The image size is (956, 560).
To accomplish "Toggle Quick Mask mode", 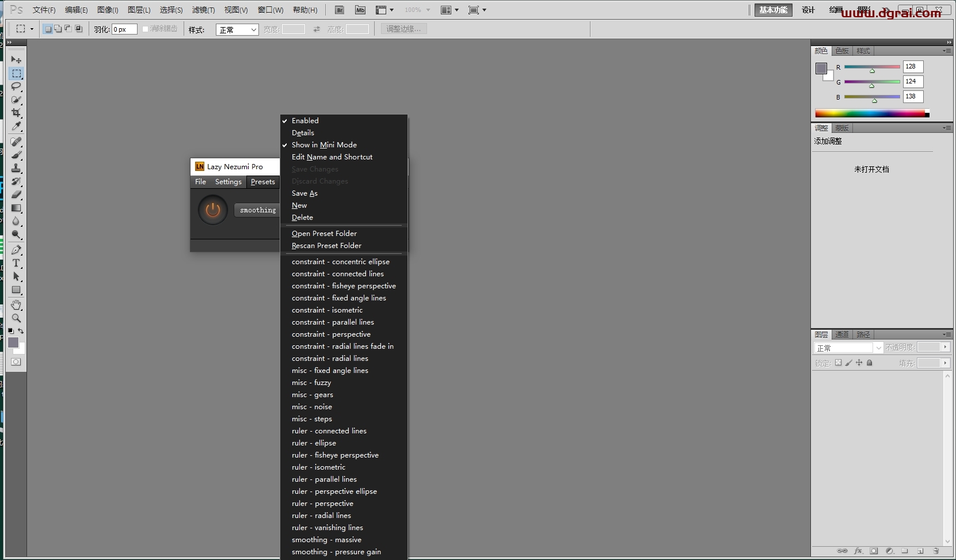I will 16,362.
